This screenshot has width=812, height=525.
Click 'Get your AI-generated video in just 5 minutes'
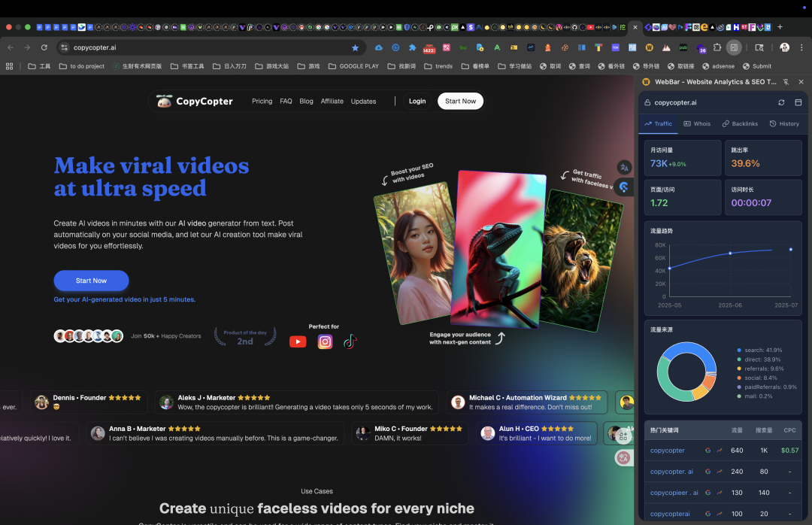pyautogui.click(x=124, y=299)
